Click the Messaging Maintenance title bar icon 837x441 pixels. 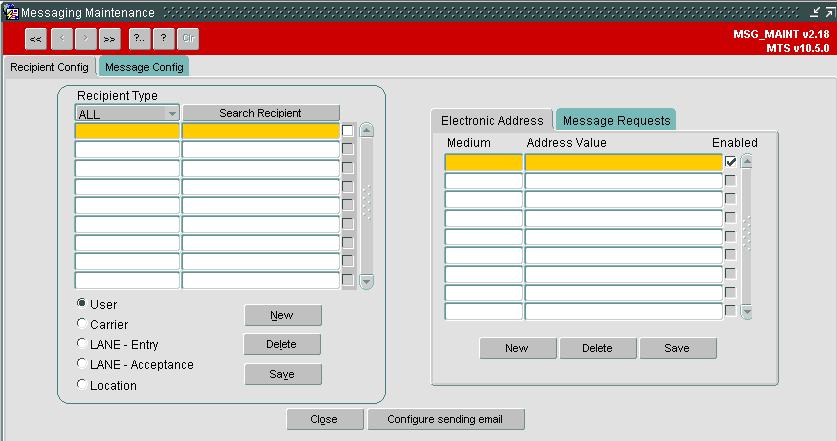(11, 12)
